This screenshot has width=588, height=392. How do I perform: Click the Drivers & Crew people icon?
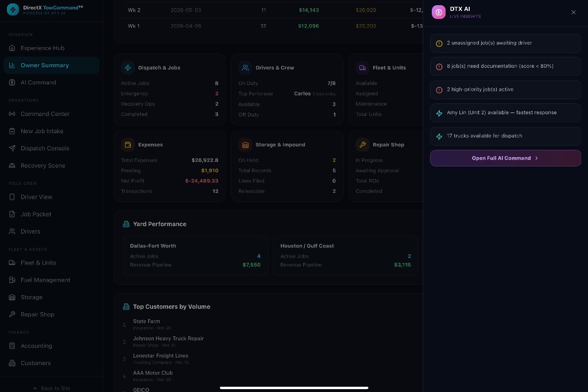point(245,68)
